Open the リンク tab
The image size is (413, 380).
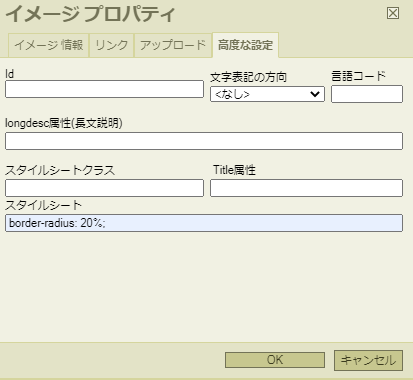(111, 45)
